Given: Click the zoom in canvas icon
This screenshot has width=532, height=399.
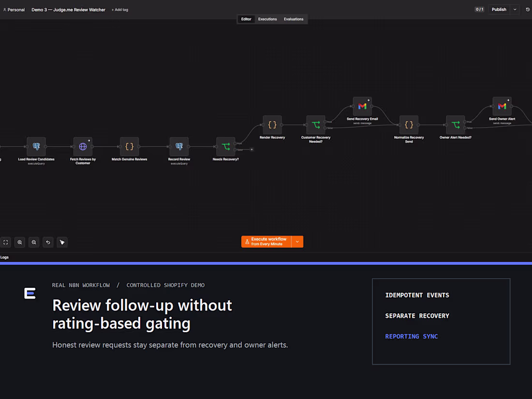Looking at the screenshot, I should tap(20, 242).
